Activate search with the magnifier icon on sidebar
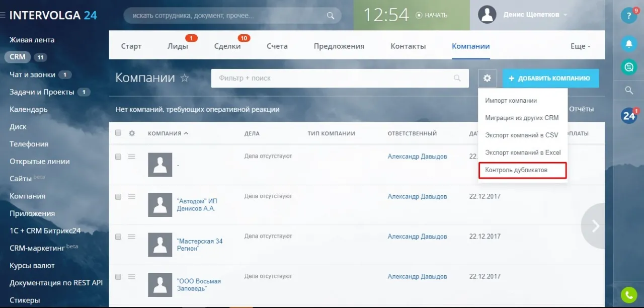 point(628,90)
